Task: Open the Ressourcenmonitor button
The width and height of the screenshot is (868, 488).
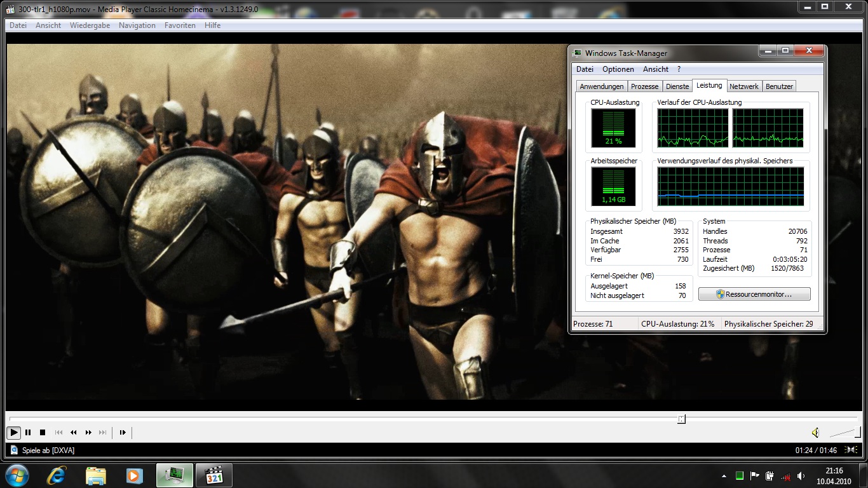Action: 754,294
